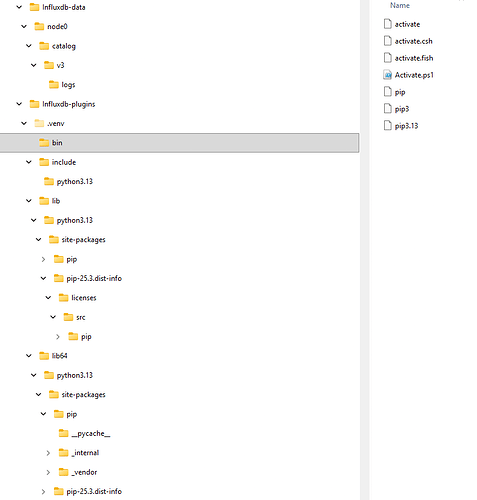Click the node0 folder icon
Screen dimensions: 477x500
pyautogui.click(x=39, y=26)
